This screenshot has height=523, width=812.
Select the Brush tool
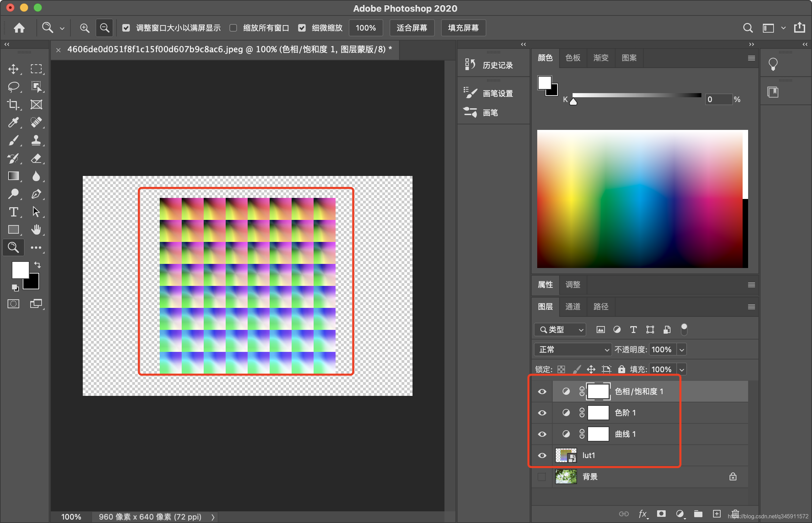13,140
